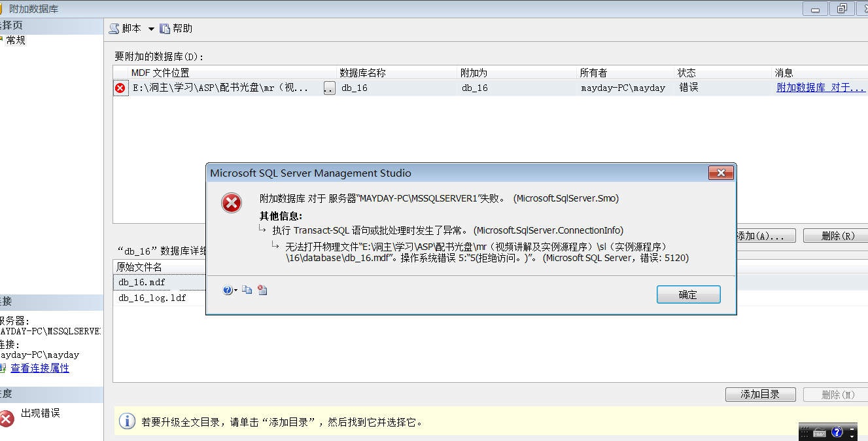Viewport: 868px width, 441px height.
Task: Click the 出现错误 progress error icon
Action: [x=7, y=419]
